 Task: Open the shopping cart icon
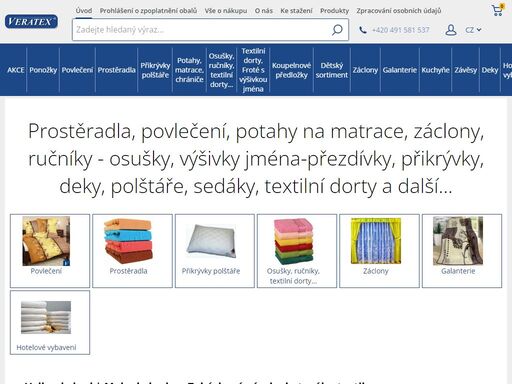(x=497, y=10)
